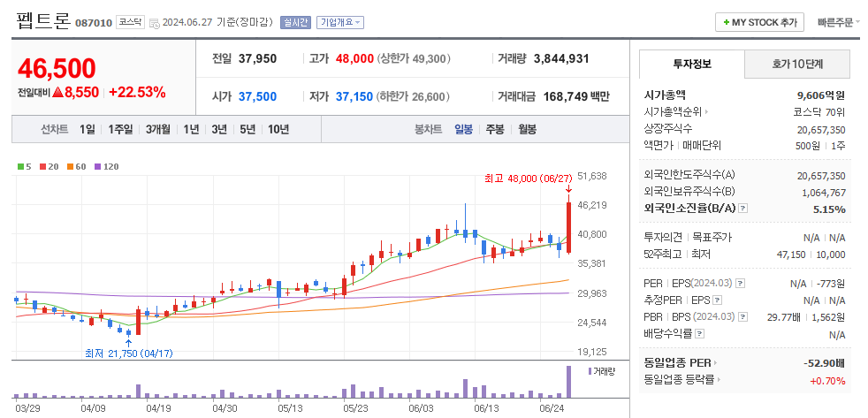Viewport: 868px width, 418px height.
Task: Click the red up-triangle change indicator
Action: (58, 93)
